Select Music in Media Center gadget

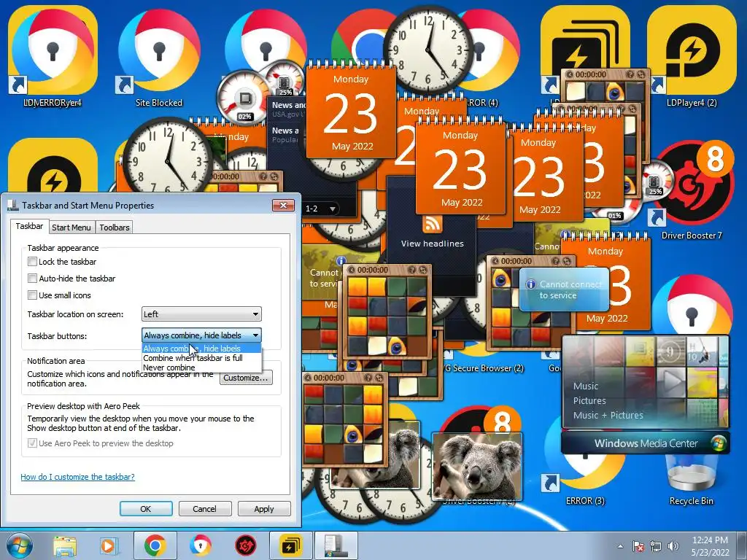(x=586, y=386)
